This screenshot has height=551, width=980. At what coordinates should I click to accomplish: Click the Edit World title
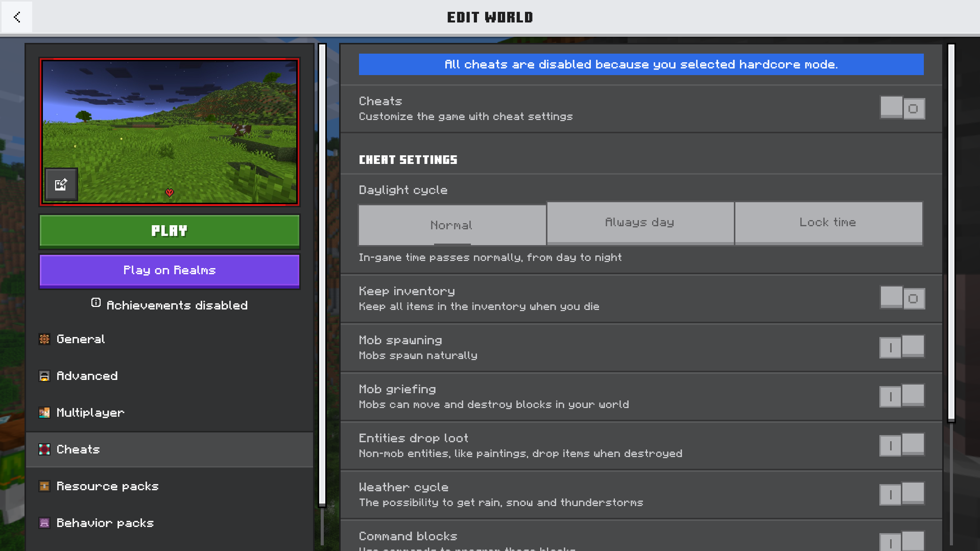click(x=490, y=17)
